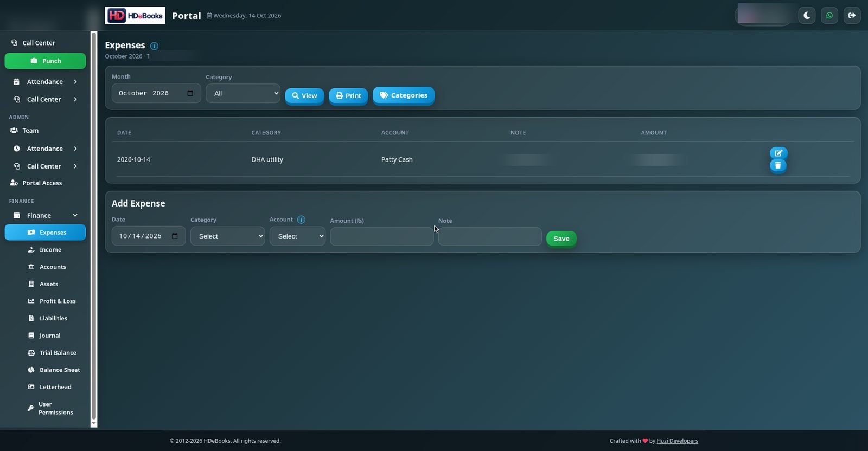This screenshot has width=868, height=451.
Task: Click the AMOUNT column header
Action: (654, 133)
